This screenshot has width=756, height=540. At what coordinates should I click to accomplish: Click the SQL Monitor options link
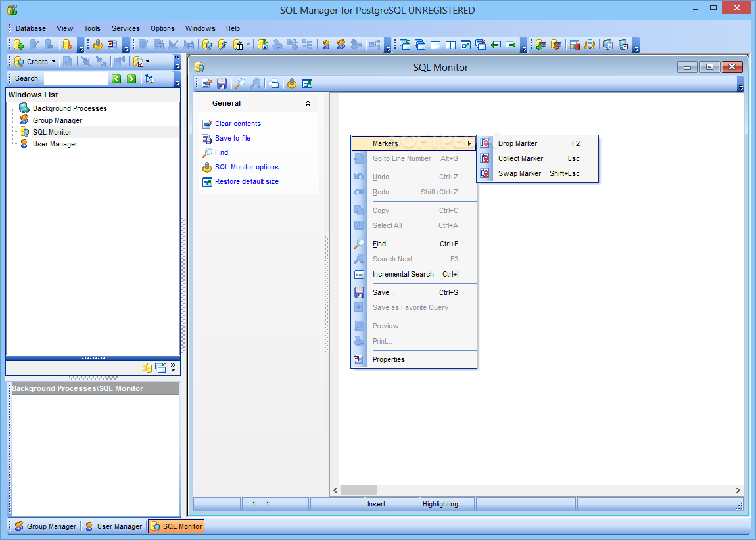coord(247,167)
